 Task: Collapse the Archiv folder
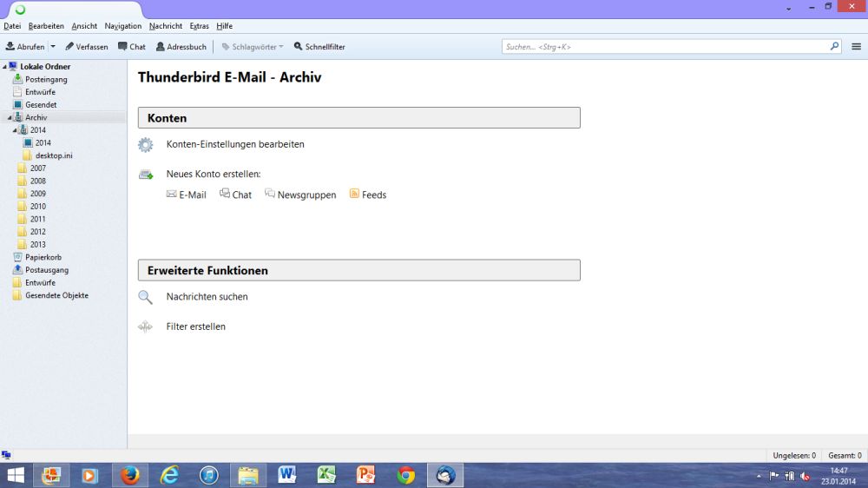click(x=10, y=117)
